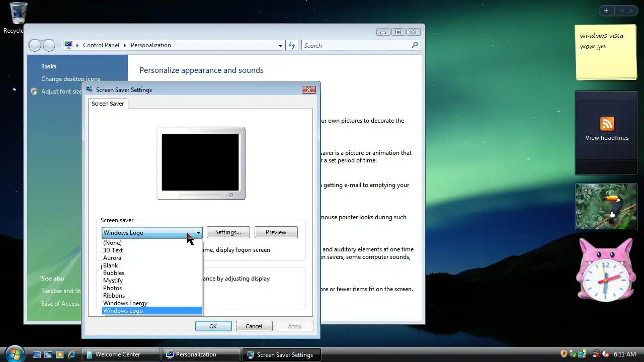
Task: Launch Windows Media Player from quick launch
Action: [60, 354]
